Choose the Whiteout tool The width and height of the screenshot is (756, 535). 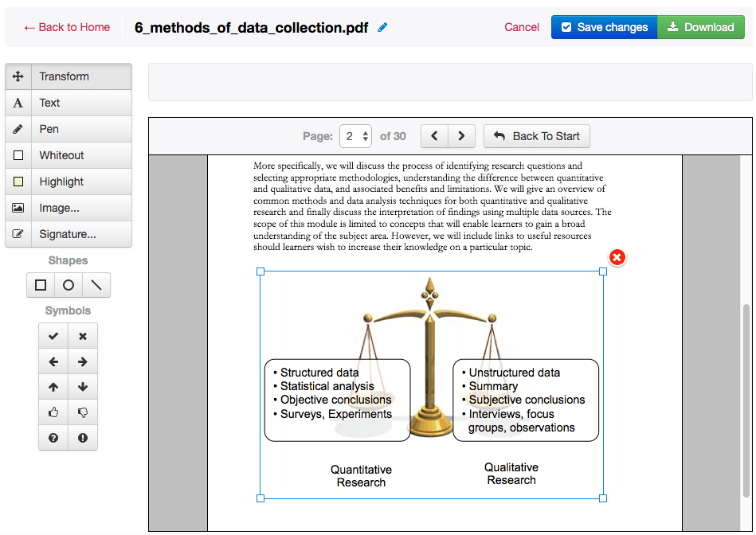pos(69,155)
